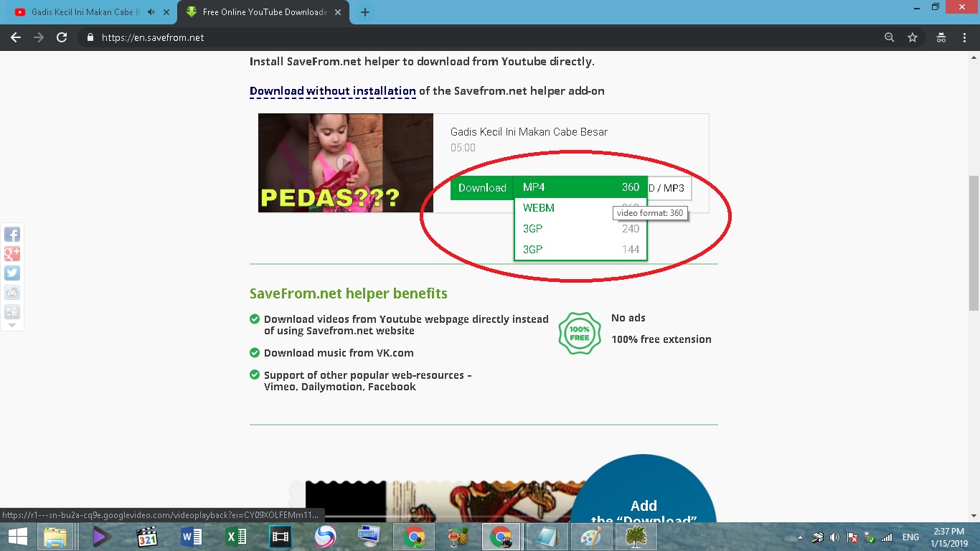
Task: Reload the savefrom.net page
Action: (x=62, y=37)
